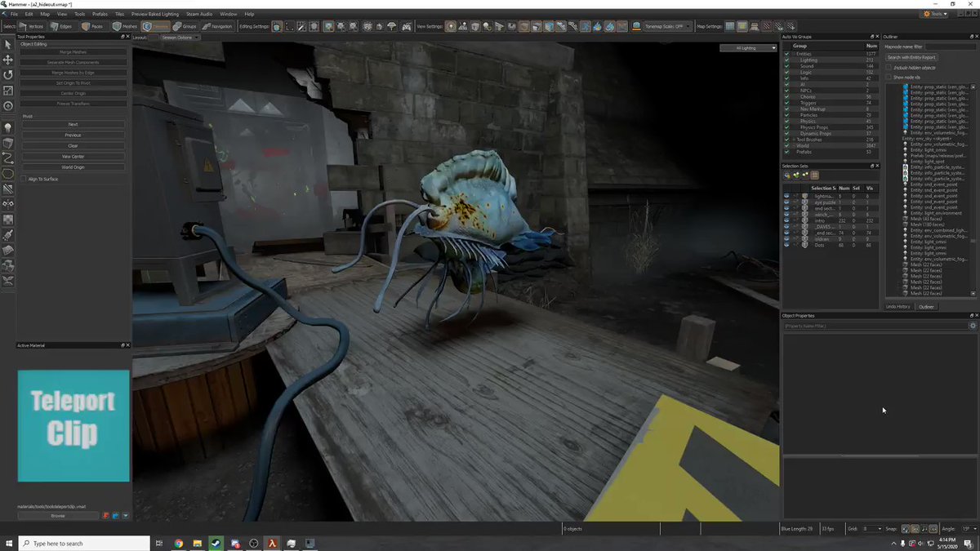The height and width of the screenshot is (551, 980).
Task: Click the umbrella icon in Editing Settings
Action: pos(392,26)
